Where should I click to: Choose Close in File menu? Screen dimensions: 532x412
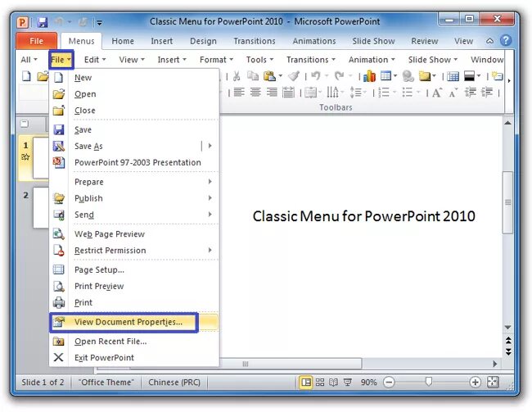tap(134, 110)
